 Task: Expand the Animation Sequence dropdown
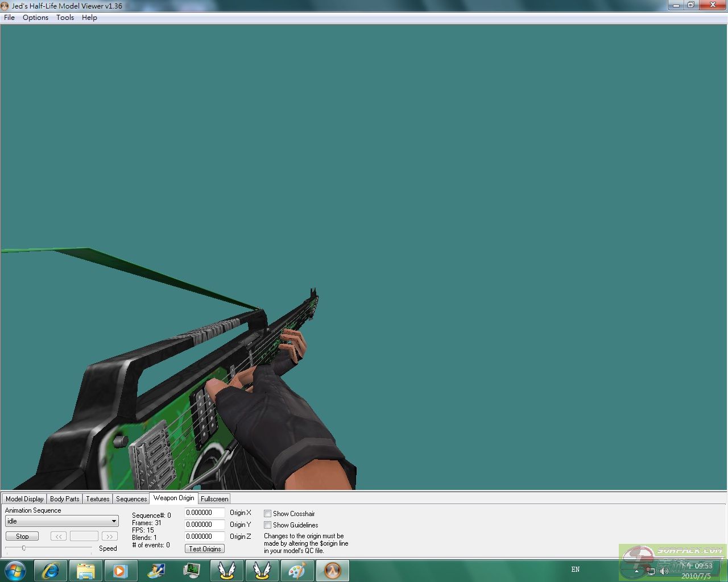114,521
